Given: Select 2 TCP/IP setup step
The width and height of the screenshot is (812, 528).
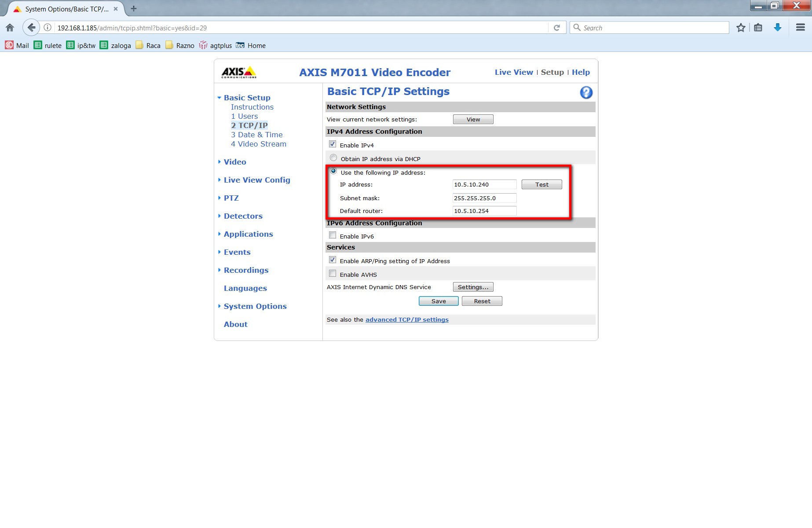Looking at the screenshot, I should coord(249,125).
